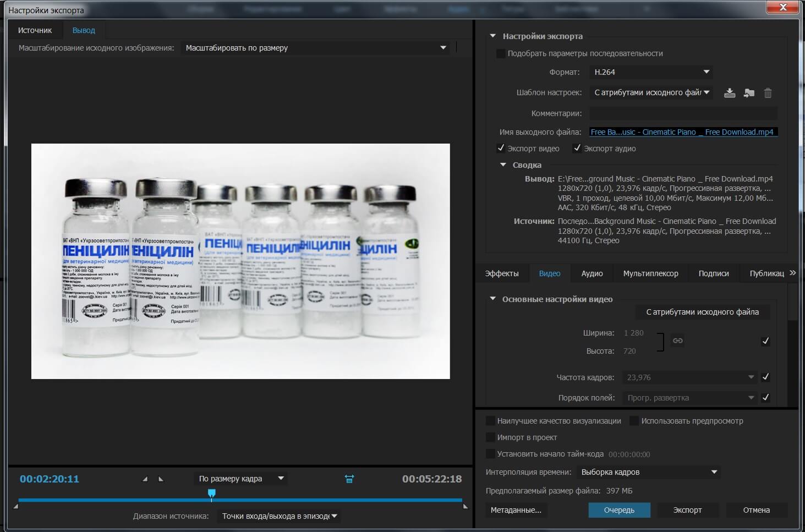This screenshot has height=532, width=805.
Task: Uncheck Export Audio checkbox
Action: point(577,148)
